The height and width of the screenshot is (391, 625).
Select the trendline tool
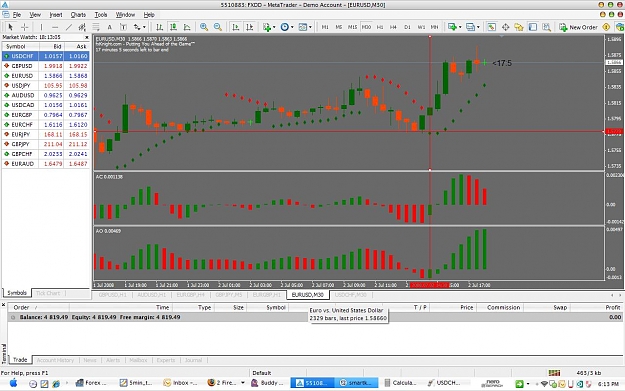pyautogui.click(x=69, y=27)
